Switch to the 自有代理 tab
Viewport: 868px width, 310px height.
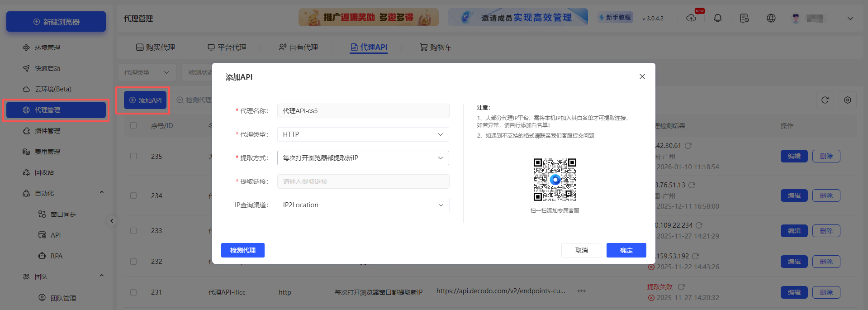click(299, 47)
